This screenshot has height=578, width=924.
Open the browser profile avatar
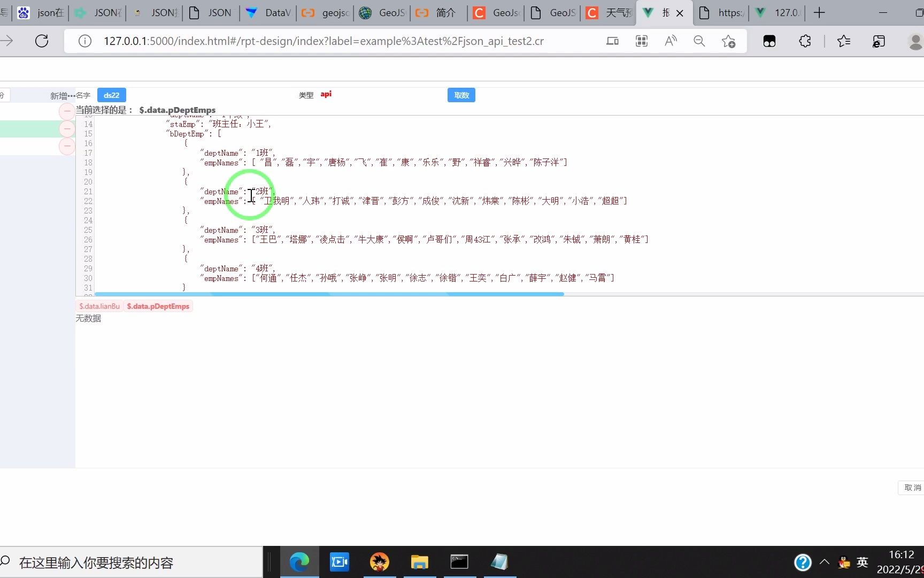click(x=915, y=41)
